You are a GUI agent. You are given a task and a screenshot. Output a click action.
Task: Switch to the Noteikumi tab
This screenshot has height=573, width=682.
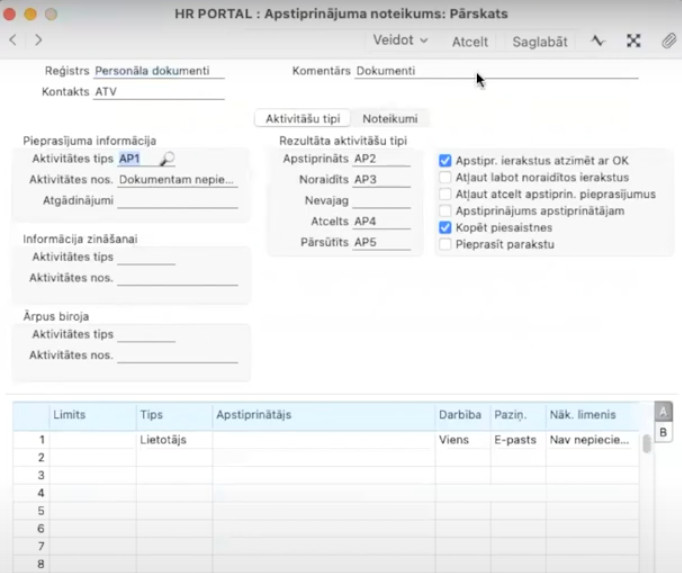pos(390,118)
